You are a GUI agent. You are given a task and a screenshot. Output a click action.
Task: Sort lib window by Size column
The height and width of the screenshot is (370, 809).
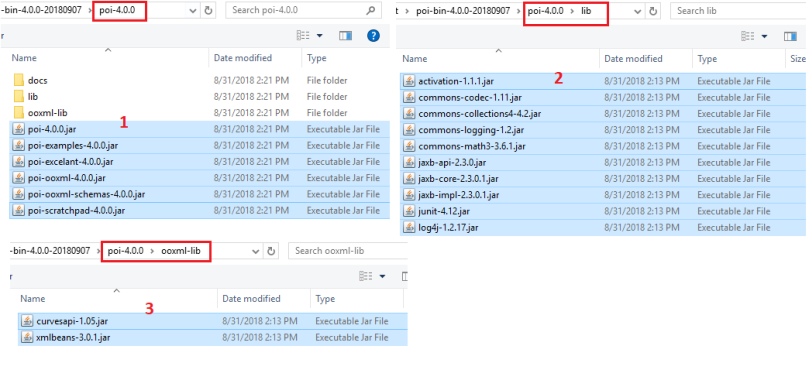797,59
